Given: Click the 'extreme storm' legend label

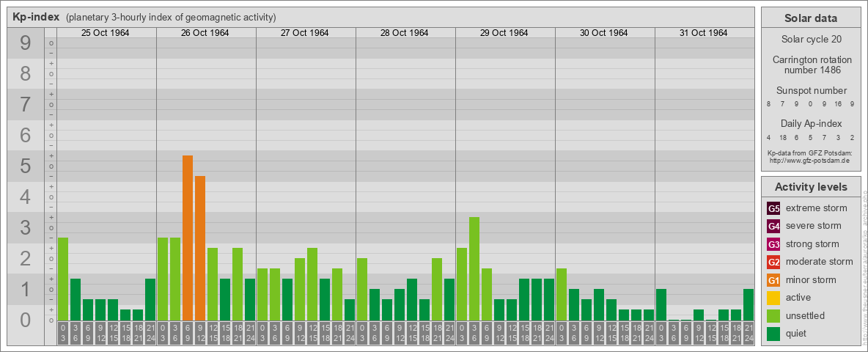Looking at the screenshot, I should pyautogui.click(x=817, y=208).
